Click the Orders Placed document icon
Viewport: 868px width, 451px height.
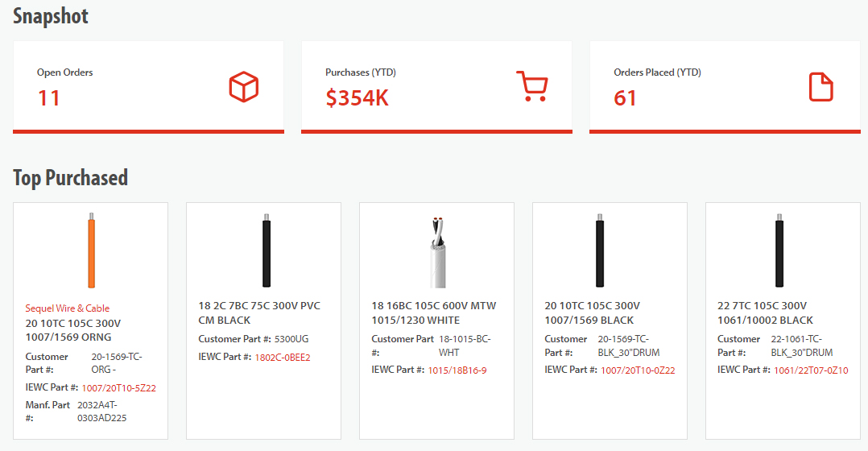coord(820,87)
